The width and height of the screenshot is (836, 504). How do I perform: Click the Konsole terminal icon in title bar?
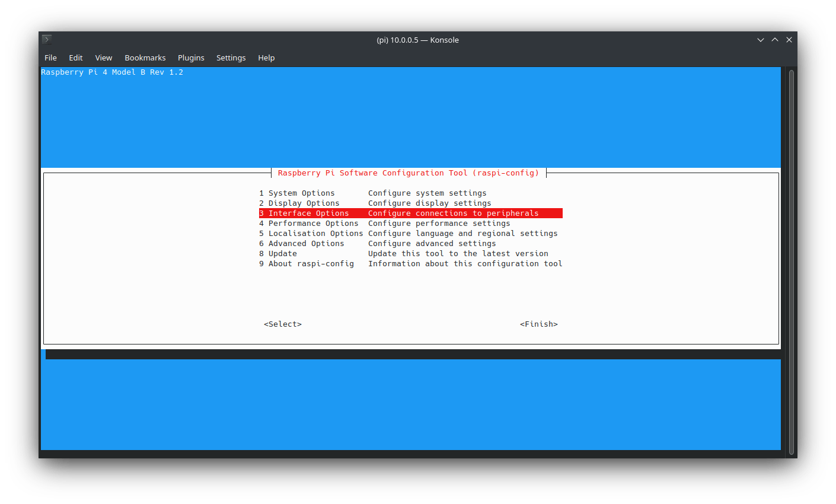point(47,40)
